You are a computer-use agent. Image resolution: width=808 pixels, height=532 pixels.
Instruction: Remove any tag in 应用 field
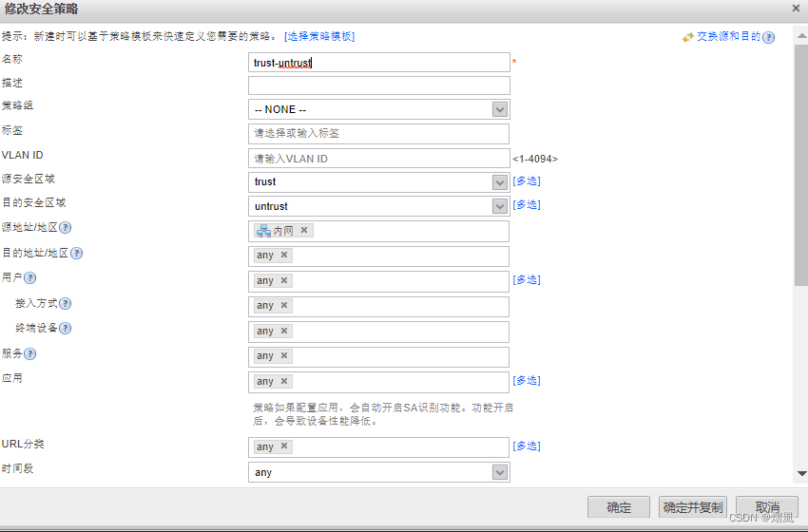(284, 381)
